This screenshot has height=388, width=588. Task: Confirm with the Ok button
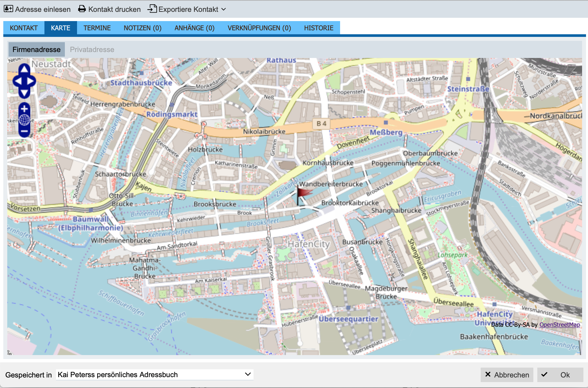pos(560,375)
